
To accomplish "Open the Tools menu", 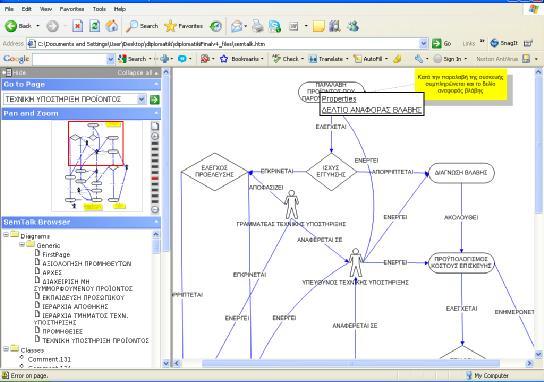I will 99,9.
